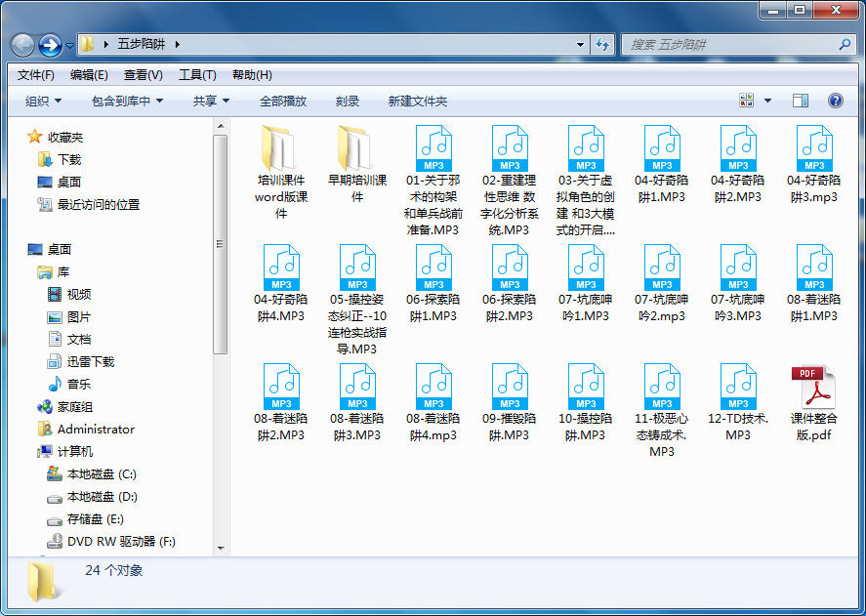
Task: Click the Forward navigation arrow
Action: point(50,45)
